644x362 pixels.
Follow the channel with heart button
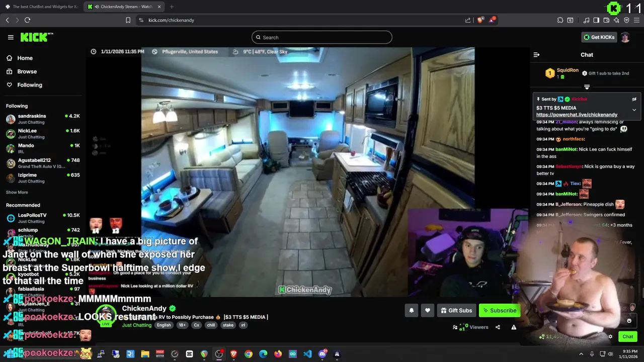coord(428,311)
